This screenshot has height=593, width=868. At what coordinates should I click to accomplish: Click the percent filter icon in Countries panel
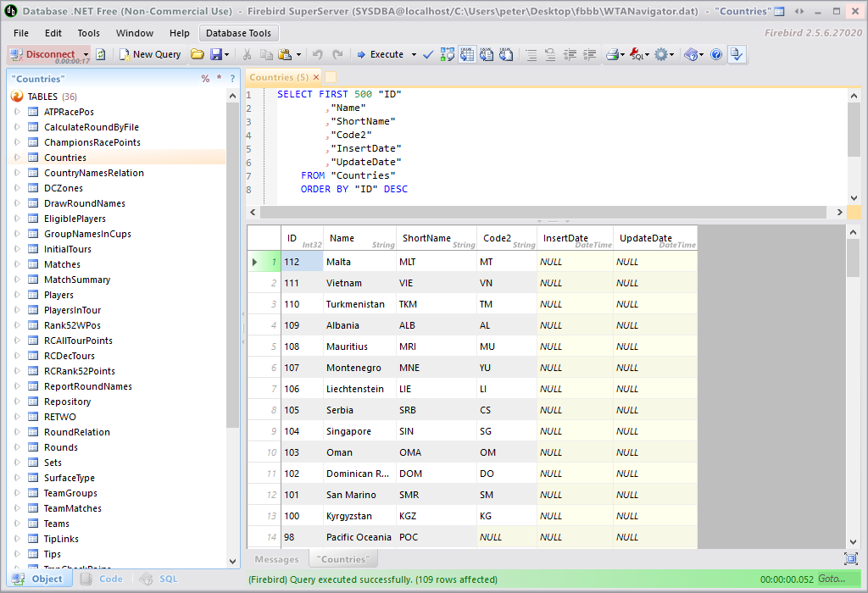(x=205, y=79)
